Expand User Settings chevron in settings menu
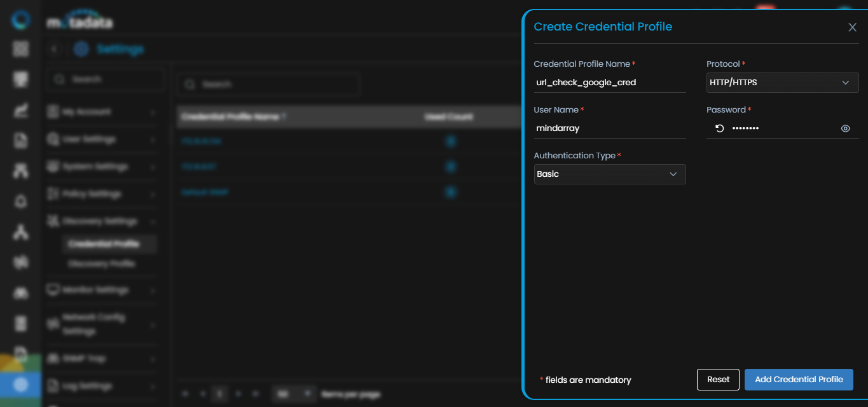The width and height of the screenshot is (868, 407). [x=153, y=140]
